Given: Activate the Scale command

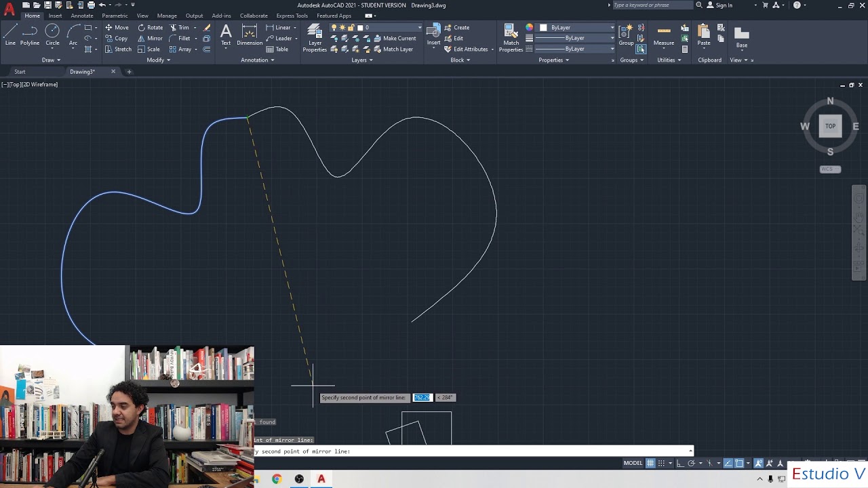Looking at the screenshot, I should (x=149, y=49).
